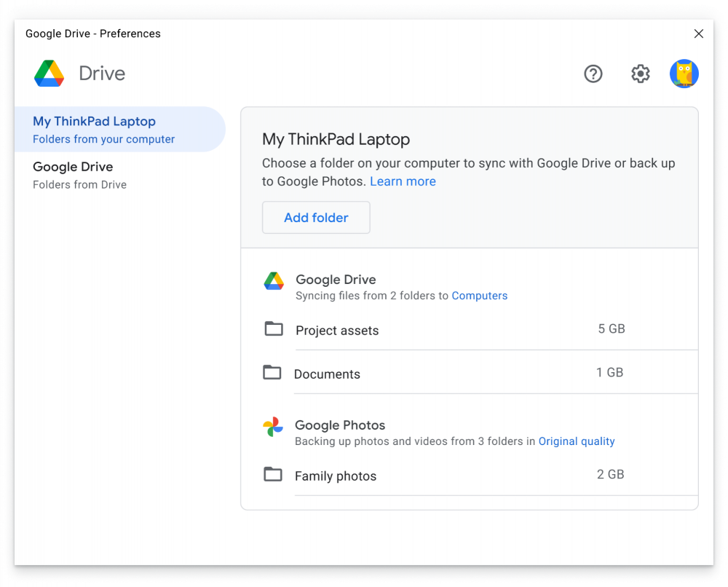
Task: Close the Preferences window
Action: click(x=698, y=34)
